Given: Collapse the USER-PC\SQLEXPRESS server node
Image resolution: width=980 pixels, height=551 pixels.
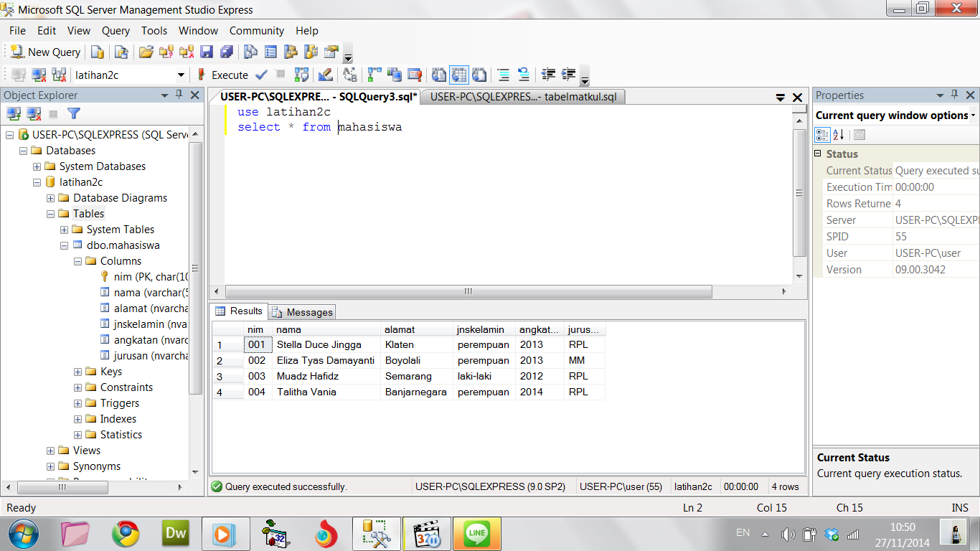Looking at the screenshot, I should pyautogui.click(x=9, y=135).
